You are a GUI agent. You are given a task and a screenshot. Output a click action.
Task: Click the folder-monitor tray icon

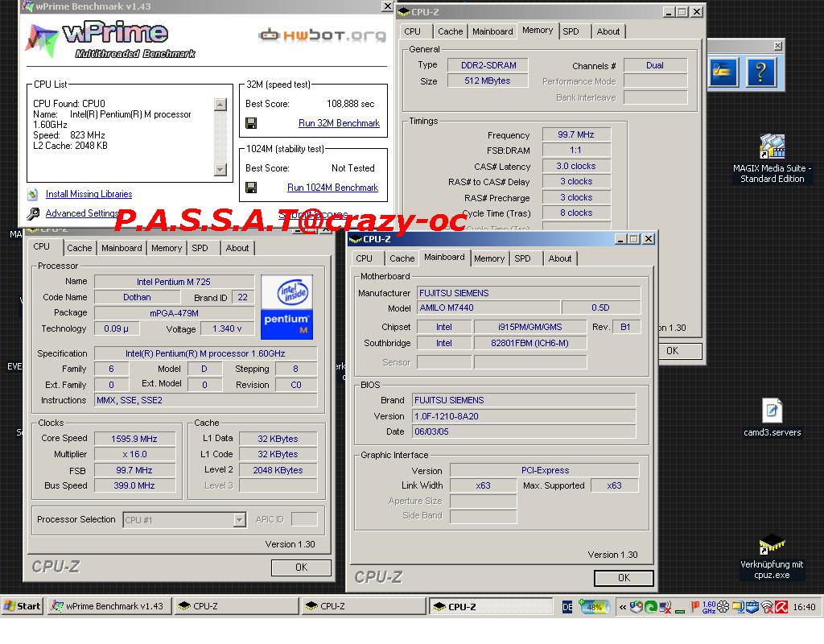click(739, 607)
